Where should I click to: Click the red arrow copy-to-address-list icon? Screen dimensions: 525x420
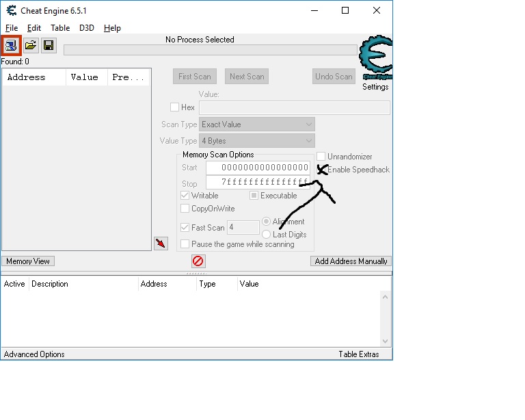point(161,244)
